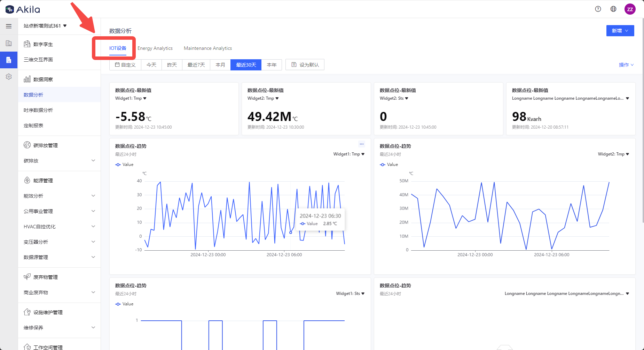Click the -5.58 ℃ latest value

pos(133,116)
